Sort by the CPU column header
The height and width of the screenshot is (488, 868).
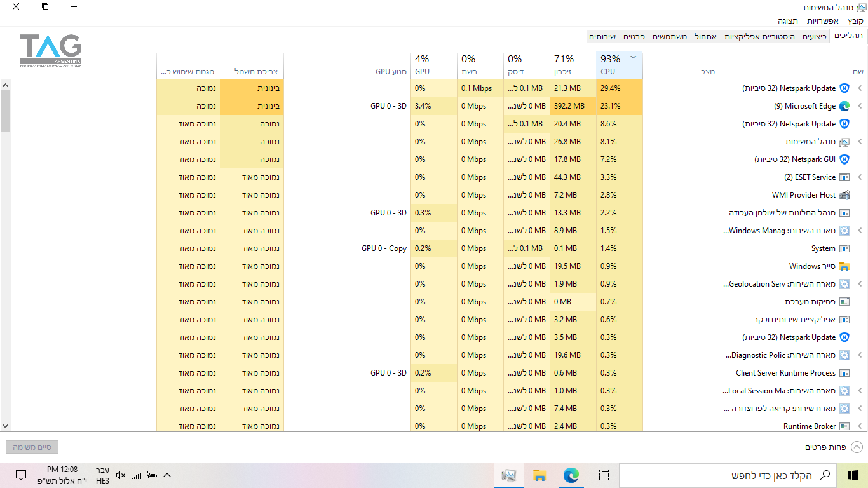pyautogui.click(x=620, y=65)
